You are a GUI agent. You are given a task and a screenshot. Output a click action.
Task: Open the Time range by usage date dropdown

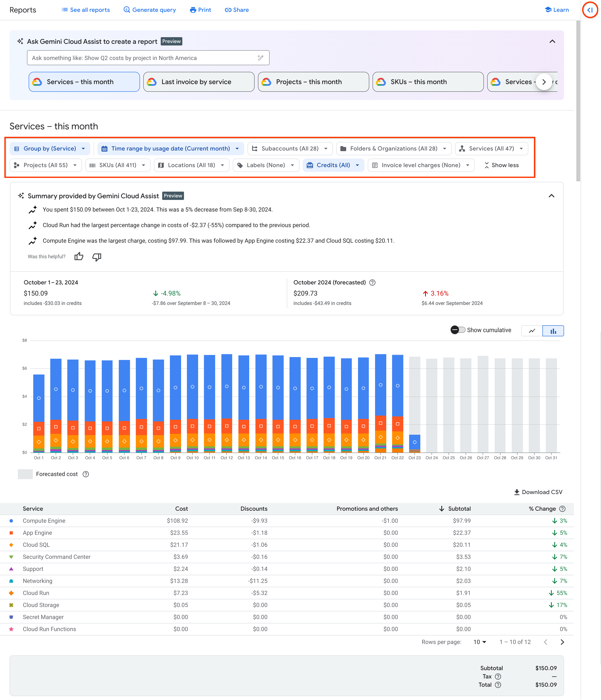[170, 148]
